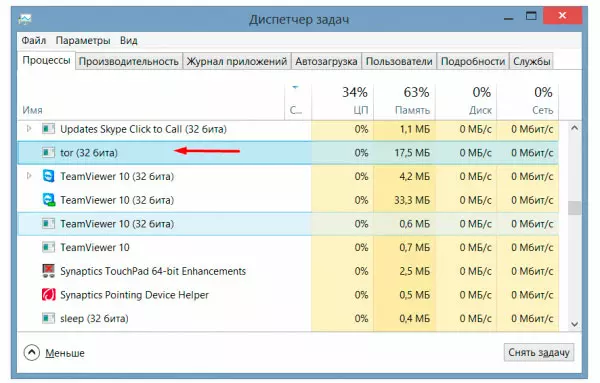The image size is (600, 383).
Task: Click the sleep (32 бита) process icon
Action: [48, 318]
